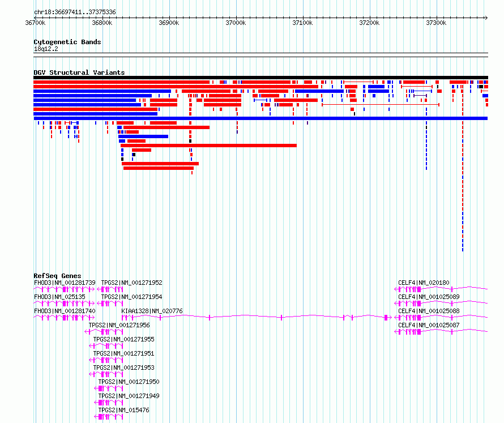Click the gene glyph under FHOD3|NM_001281739
Image resolution: width=504 pixels, height=423 pixels.
pyautogui.click(x=65, y=289)
